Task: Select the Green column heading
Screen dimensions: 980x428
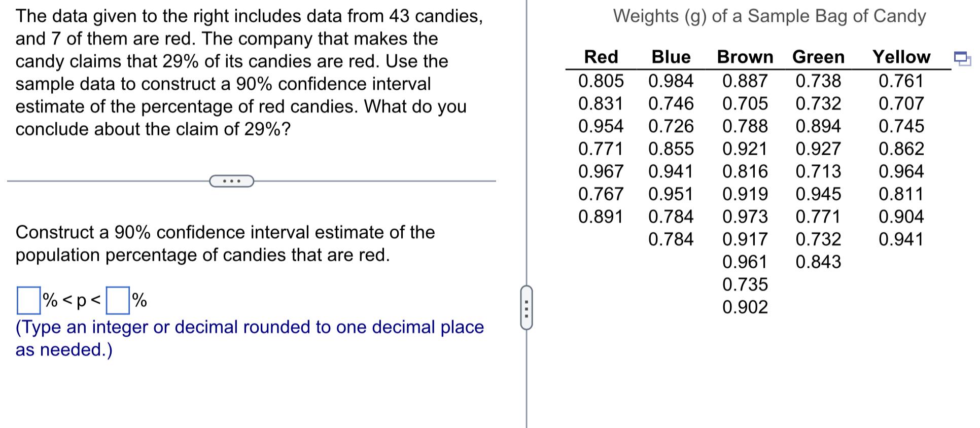Action: pos(817,57)
